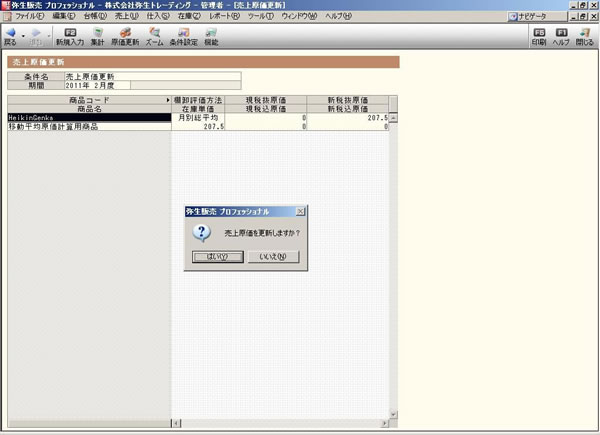Image resolution: width=600 pixels, height=435 pixels.
Task: Open the ツール(T) menu
Action: pyautogui.click(x=261, y=16)
